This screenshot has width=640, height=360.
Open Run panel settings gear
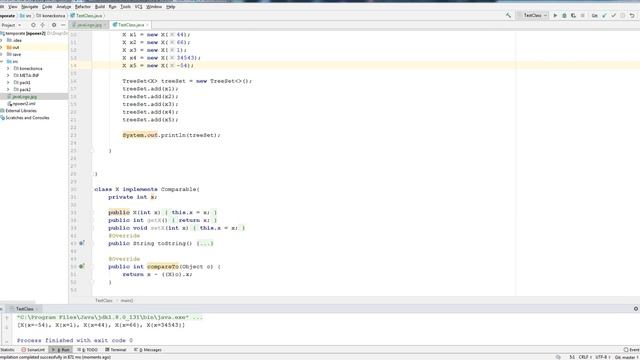(x=636, y=309)
